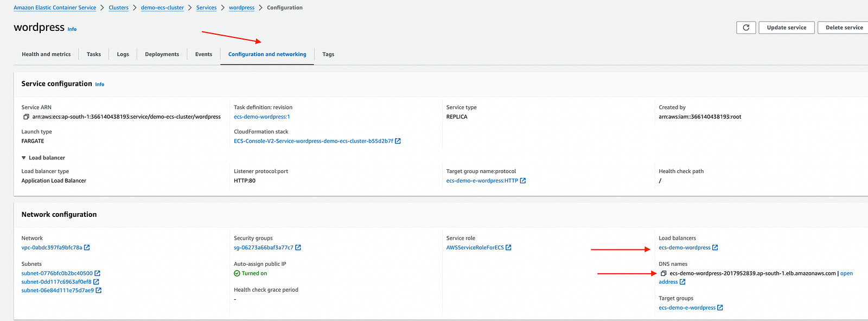Click the Network configuration heading

click(59, 215)
